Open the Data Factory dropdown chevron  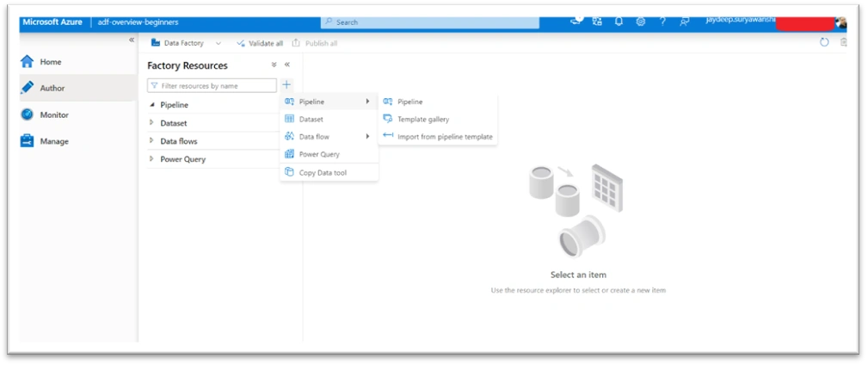click(x=219, y=43)
